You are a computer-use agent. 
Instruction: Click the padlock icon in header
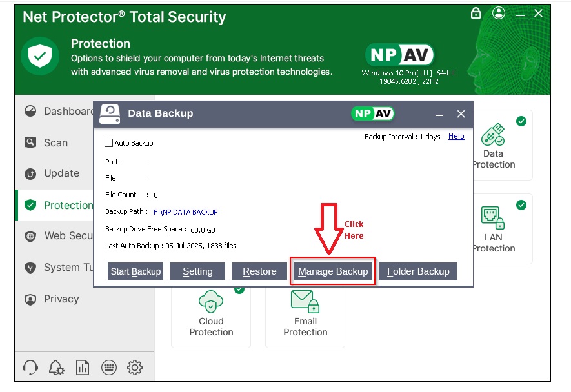pos(476,14)
